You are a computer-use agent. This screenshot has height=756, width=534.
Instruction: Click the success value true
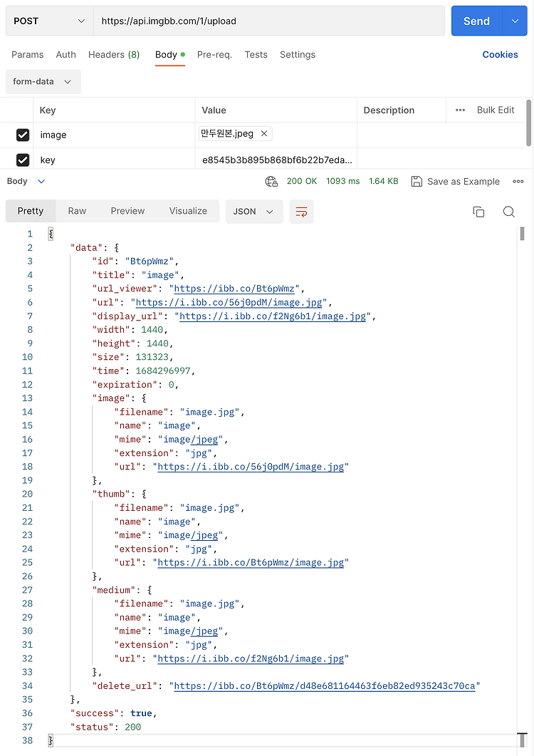click(141, 713)
